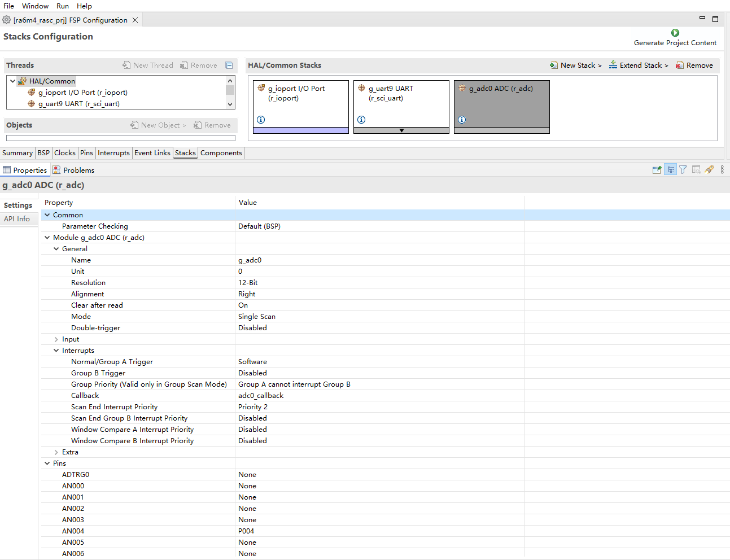This screenshot has width=730, height=560.
Task: Click the module icon on g_ioport I/O Port block
Action: 261,88
